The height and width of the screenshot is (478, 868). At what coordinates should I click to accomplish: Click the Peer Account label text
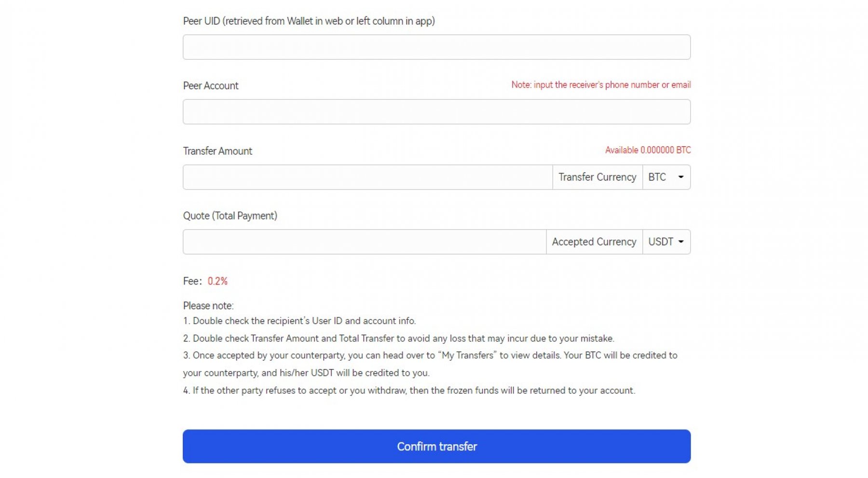[x=211, y=86]
